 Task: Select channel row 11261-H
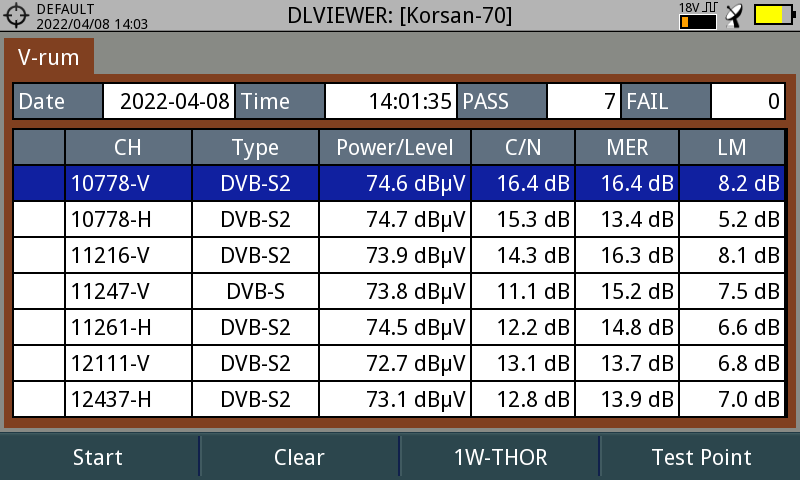tap(398, 327)
